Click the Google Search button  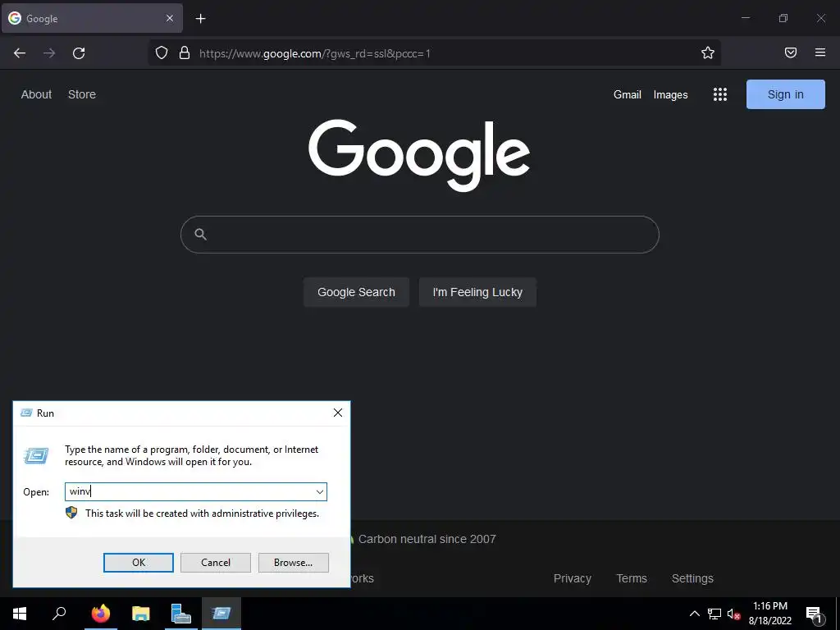pos(356,292)
